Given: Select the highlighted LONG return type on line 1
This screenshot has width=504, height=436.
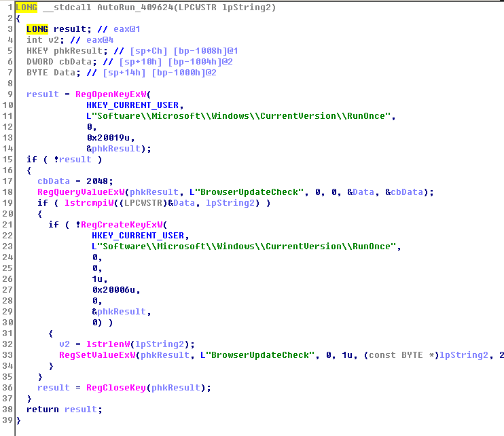Looking at the screenshot, I should (26, 7).
